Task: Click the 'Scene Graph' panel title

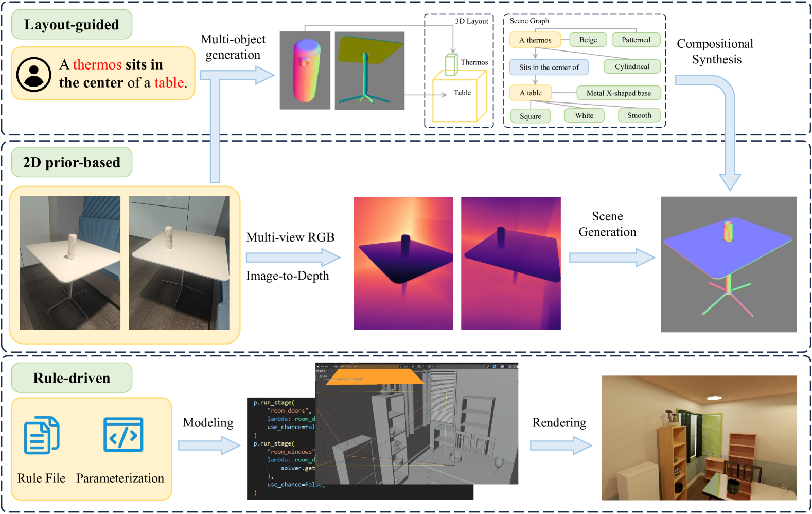Action: (x=529, y=21)
